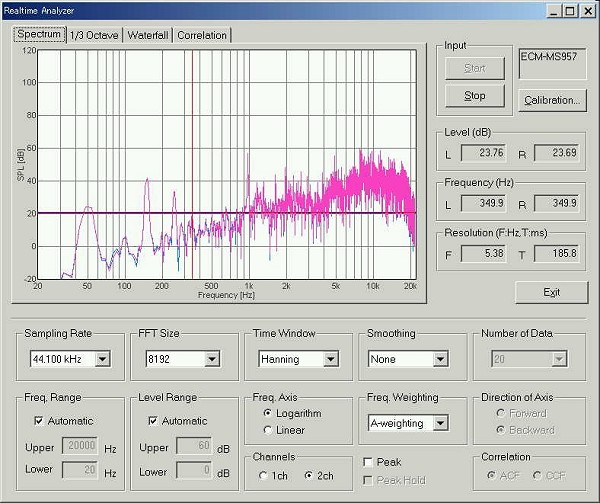Viewport: 600px width, 503px height.
Task: Click the None smoothing value
Action: click(x=401, y=359)
